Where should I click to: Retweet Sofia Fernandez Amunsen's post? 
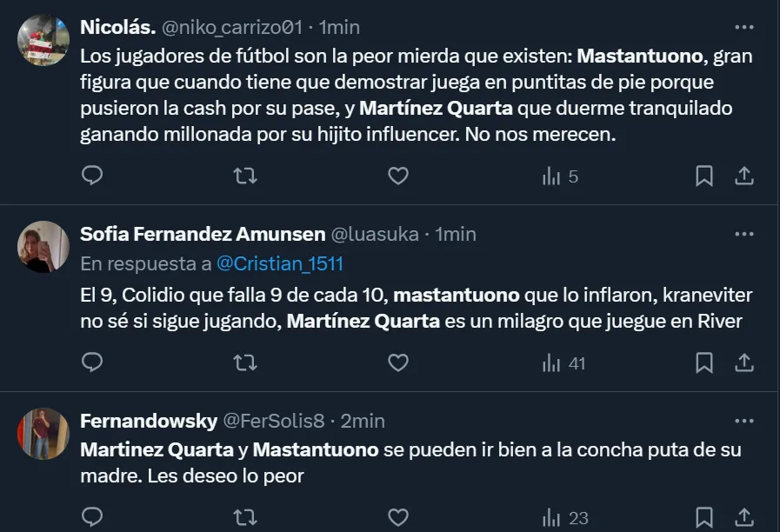(x=245, y=362)
